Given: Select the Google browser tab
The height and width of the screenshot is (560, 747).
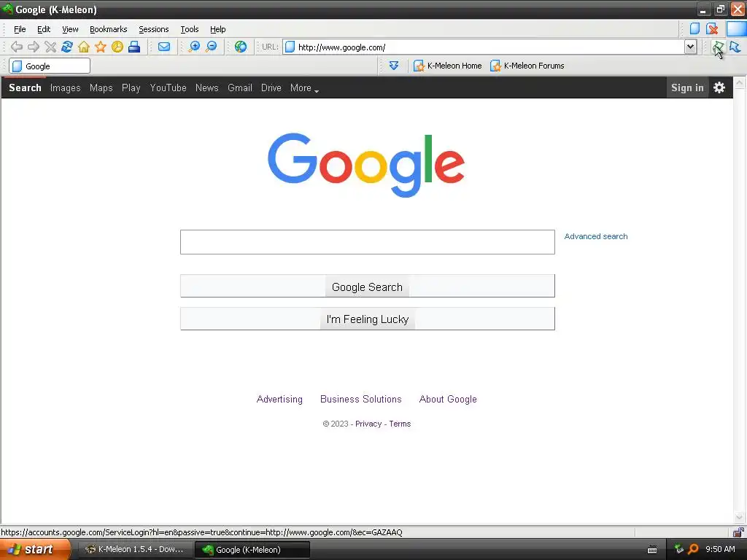Looking at the screenshot, I should (50, 66).
